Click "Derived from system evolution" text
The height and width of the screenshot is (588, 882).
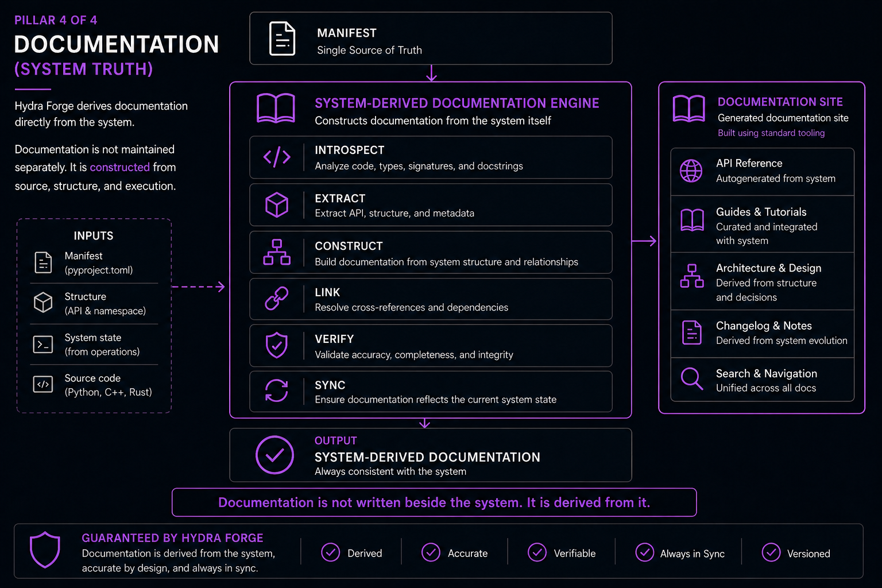782,341
